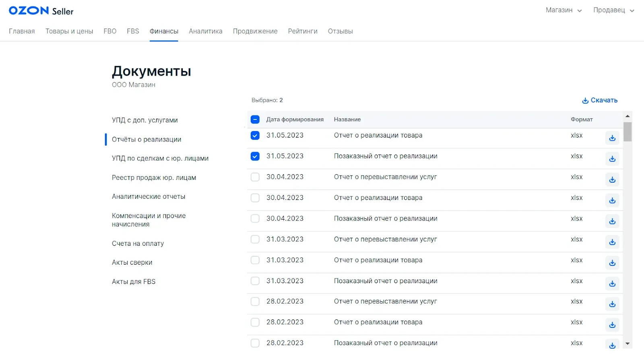This screenshot has width=644, height=356.
Task: Check the 28.02.2023 Отчет о перевыставлении услуг row
Action: [x=255, y=302]
